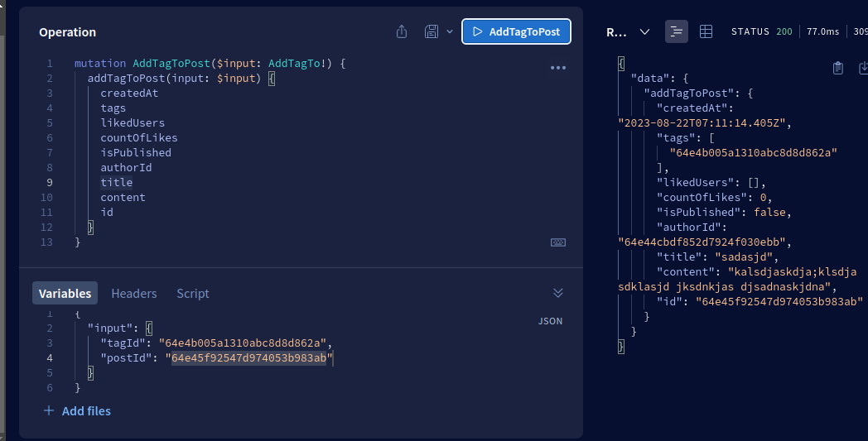Click the keyboard shortcuts icon in editor

click(558, 242)
